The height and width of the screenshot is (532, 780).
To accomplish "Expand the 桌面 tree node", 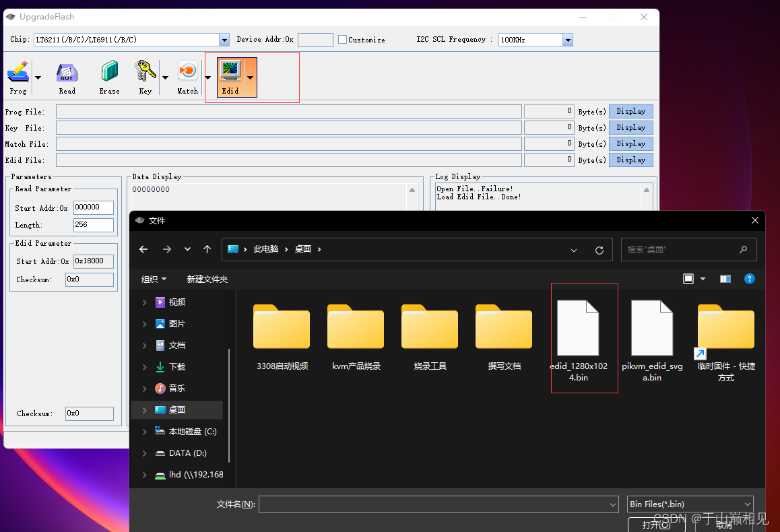I will coord(144,410).
